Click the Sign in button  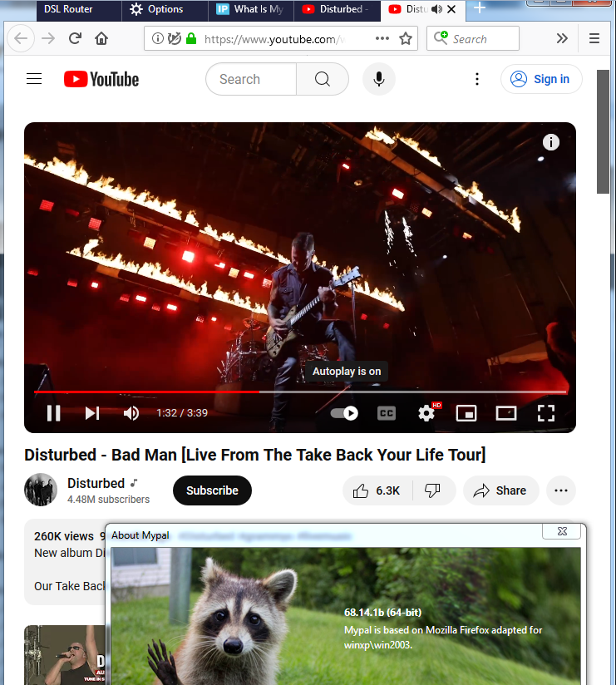(541, 79)
